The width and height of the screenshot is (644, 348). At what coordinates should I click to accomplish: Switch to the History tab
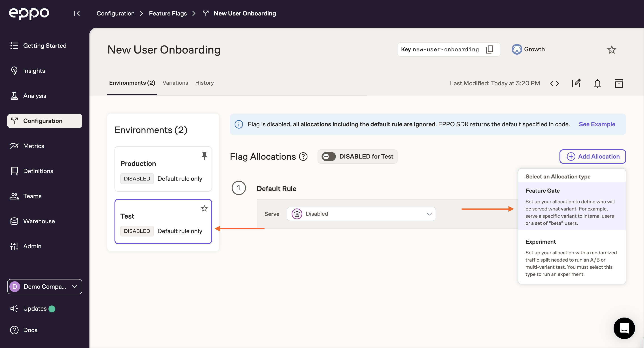[x=205, y=83]
